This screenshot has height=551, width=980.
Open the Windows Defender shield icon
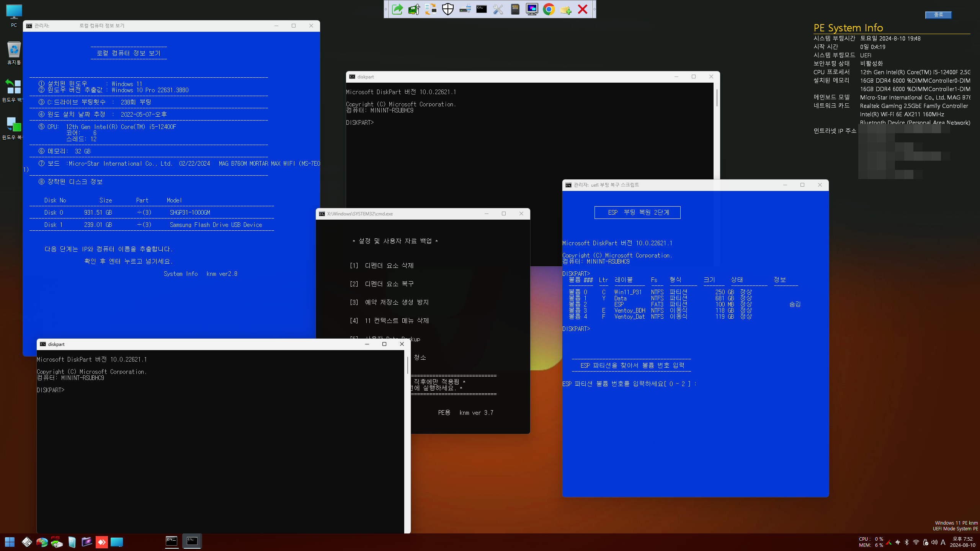click(448, 9)
